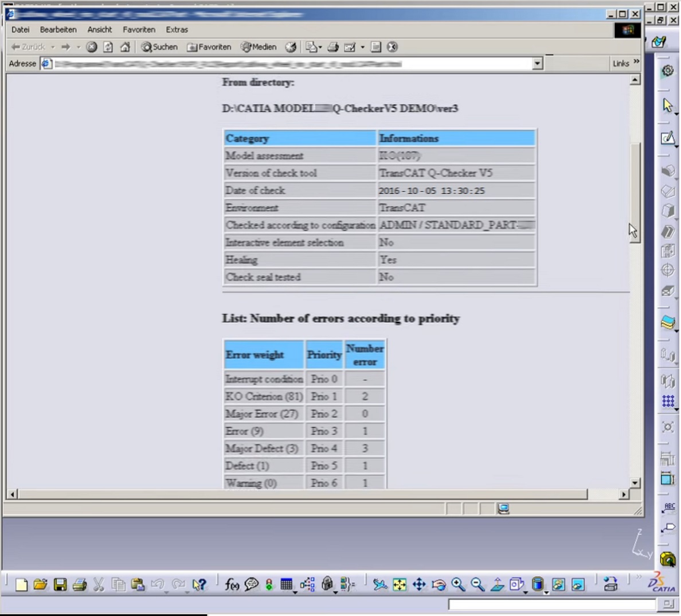Click the New document icon in CATIA toolbar
The image size is (681, 616).
click(21, 584)
